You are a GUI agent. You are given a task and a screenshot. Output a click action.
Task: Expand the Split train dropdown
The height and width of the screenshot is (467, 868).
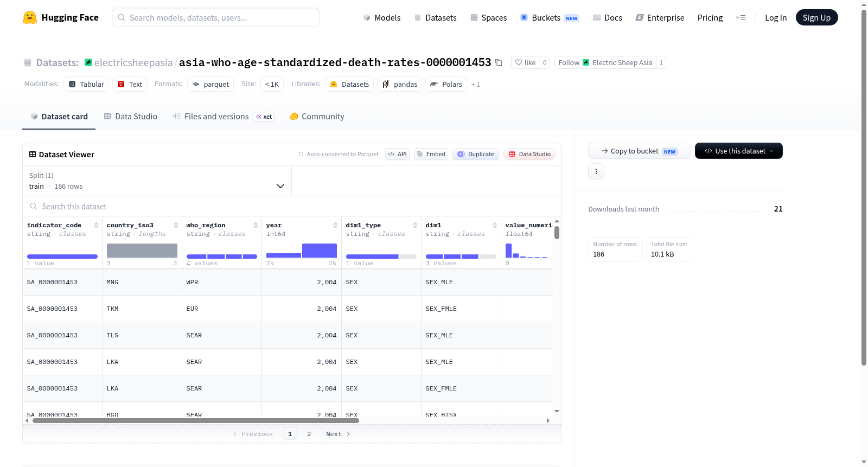tap(157, 181)
